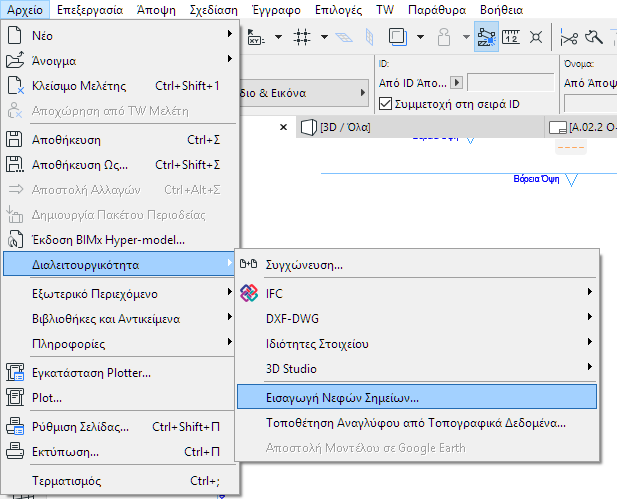Click the Άνοιγμα folder icon
Image resolution: width=617 pixels, height=499 pixels.
point(15,61)
